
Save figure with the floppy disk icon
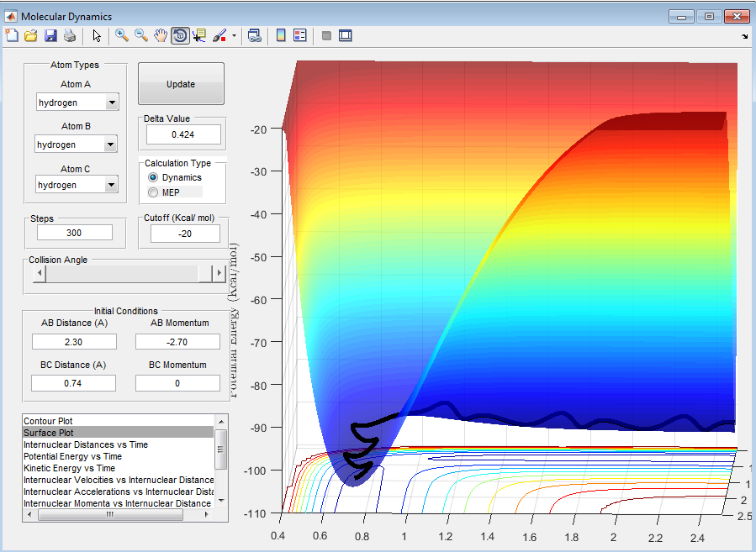[50, 35]
